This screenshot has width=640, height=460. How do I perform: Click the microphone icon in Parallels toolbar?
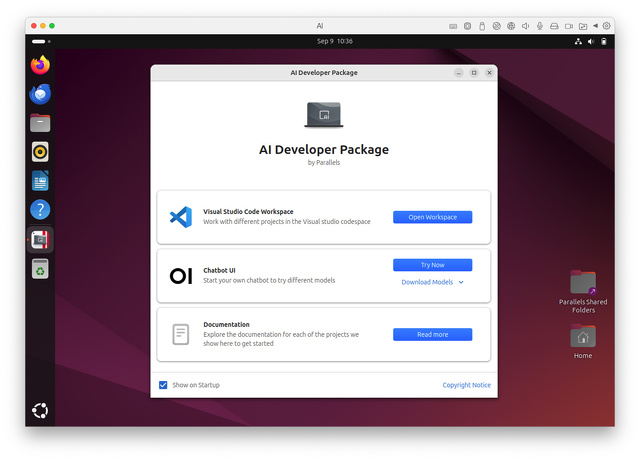pyautogui.click(x=540, y=26)
